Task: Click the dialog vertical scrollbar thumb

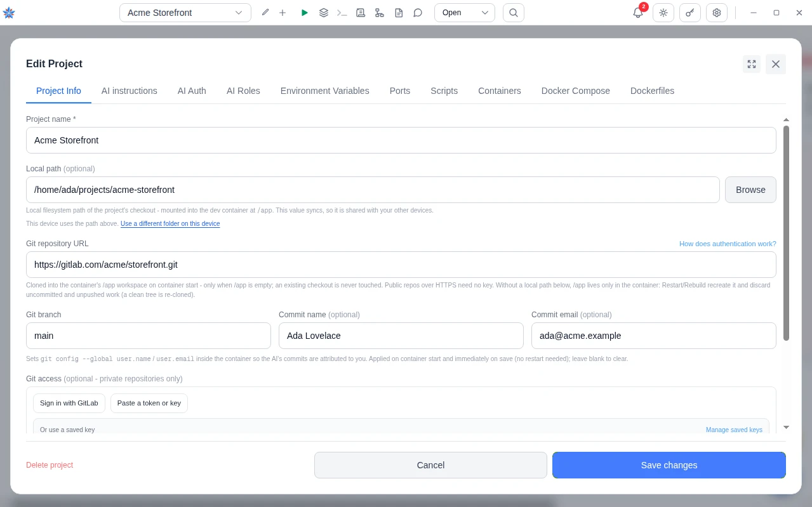Action: (x=786, y=233)
